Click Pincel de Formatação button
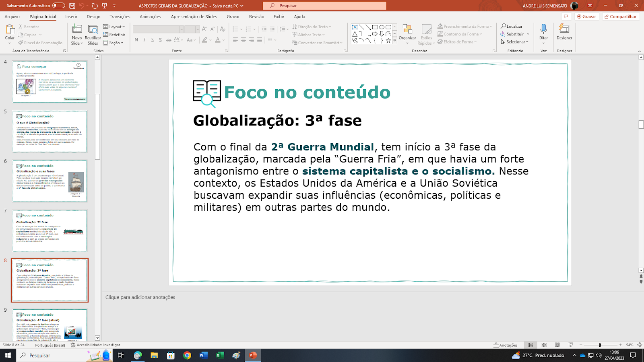This screenshot has width=644, height=362. (x=40, y=43)
